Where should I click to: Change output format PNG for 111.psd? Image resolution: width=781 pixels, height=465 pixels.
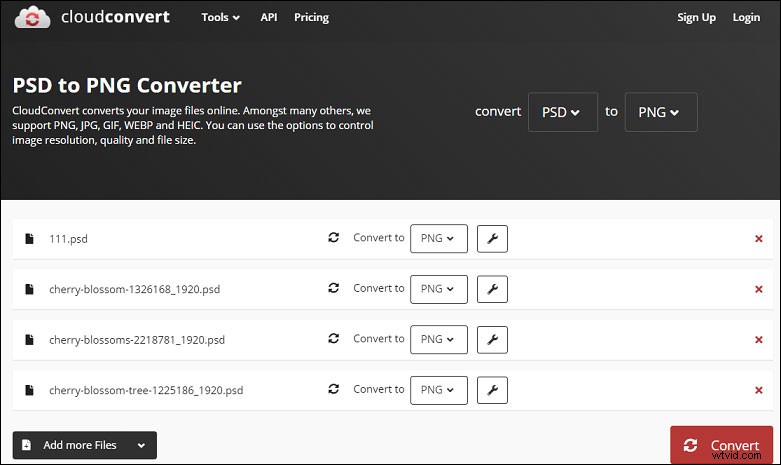(439, 238)
